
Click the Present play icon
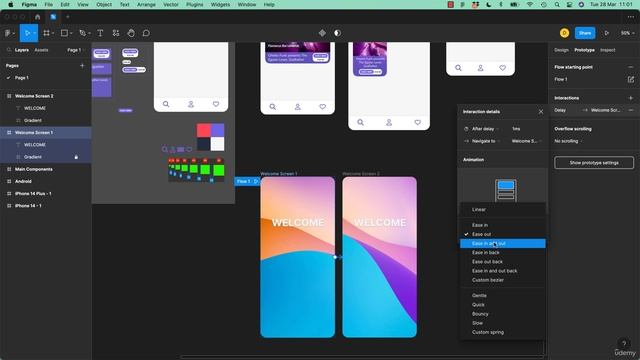pos(607,33)
